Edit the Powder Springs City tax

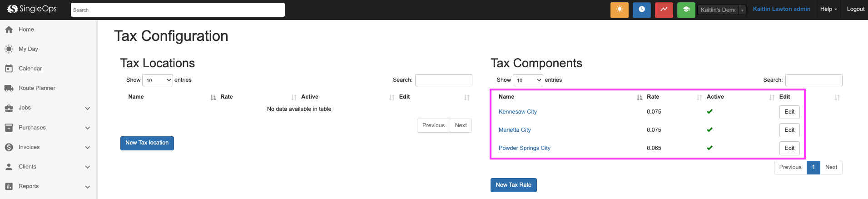coord(789,148)
